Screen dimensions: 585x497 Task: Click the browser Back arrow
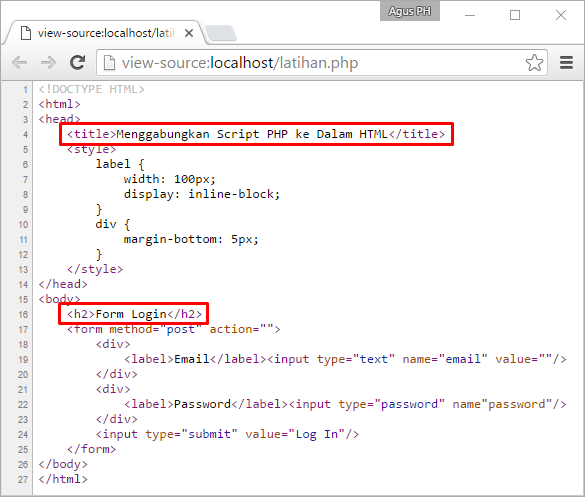(19, 63)
